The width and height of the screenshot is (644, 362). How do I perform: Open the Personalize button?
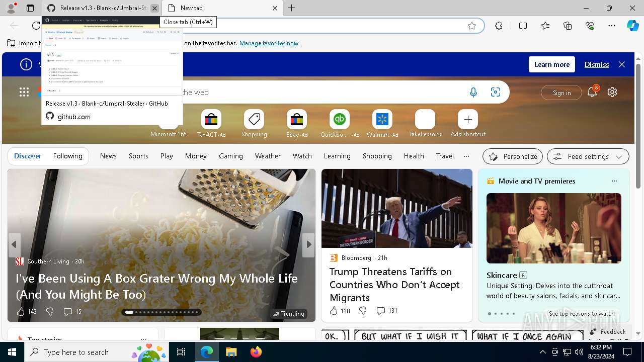click(x=513, y=156)
